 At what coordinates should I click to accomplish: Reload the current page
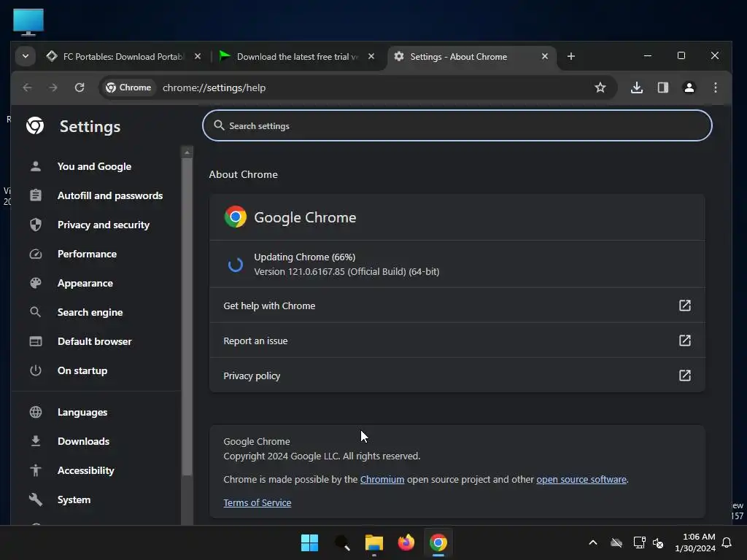(80, 87)
